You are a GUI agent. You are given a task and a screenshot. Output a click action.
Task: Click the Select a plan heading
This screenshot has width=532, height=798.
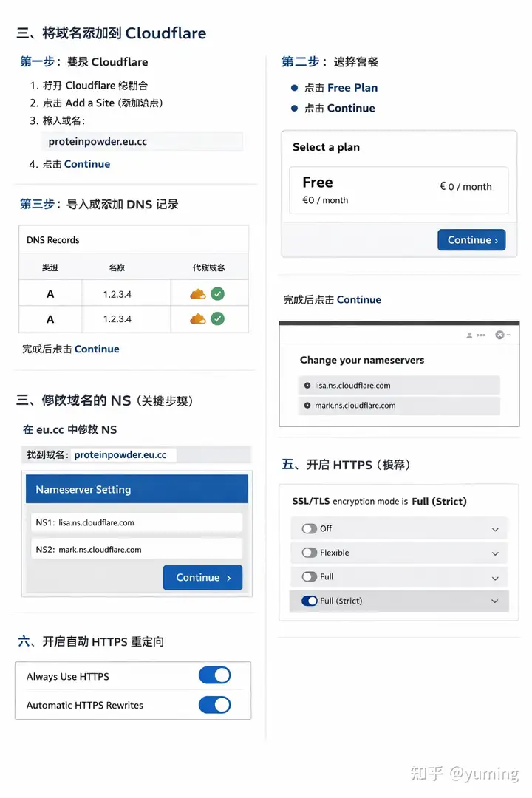point(327,147)
